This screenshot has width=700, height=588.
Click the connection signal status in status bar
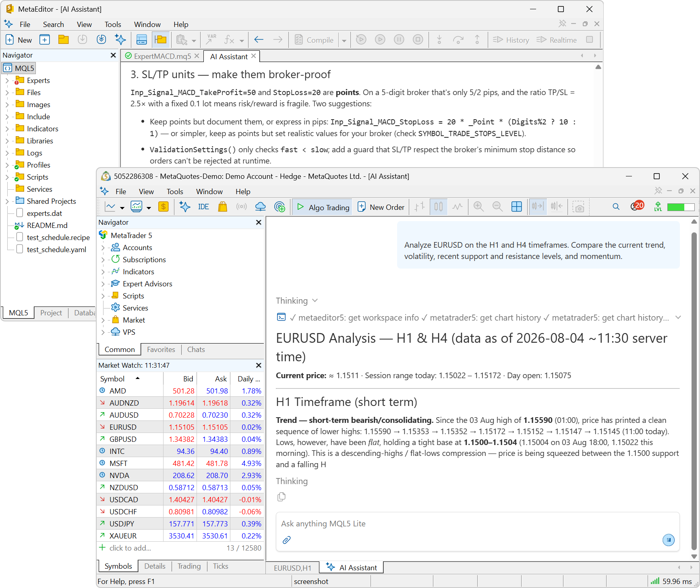point(671,581)
